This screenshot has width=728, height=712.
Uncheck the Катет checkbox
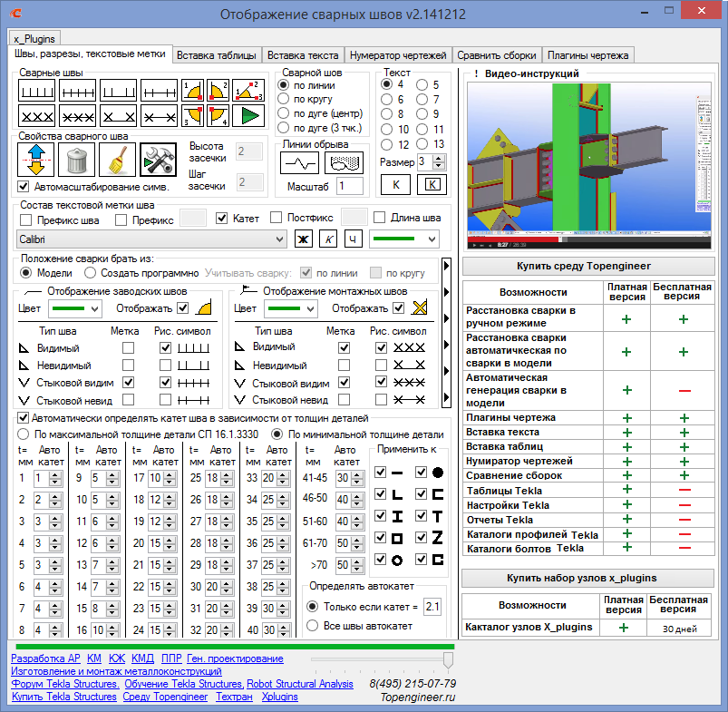click(221, 218)
